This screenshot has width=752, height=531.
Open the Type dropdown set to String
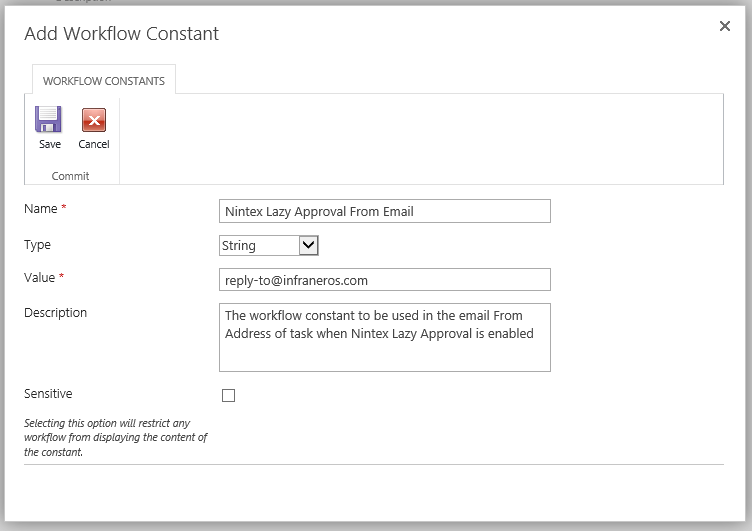[x=269, y=246]
